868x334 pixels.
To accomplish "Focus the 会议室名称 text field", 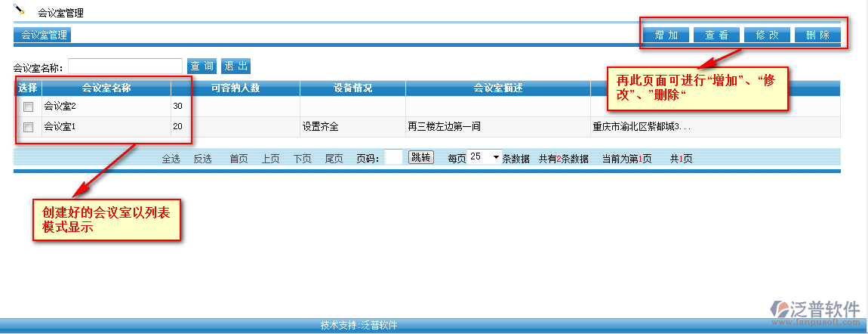I will (125, 66).
